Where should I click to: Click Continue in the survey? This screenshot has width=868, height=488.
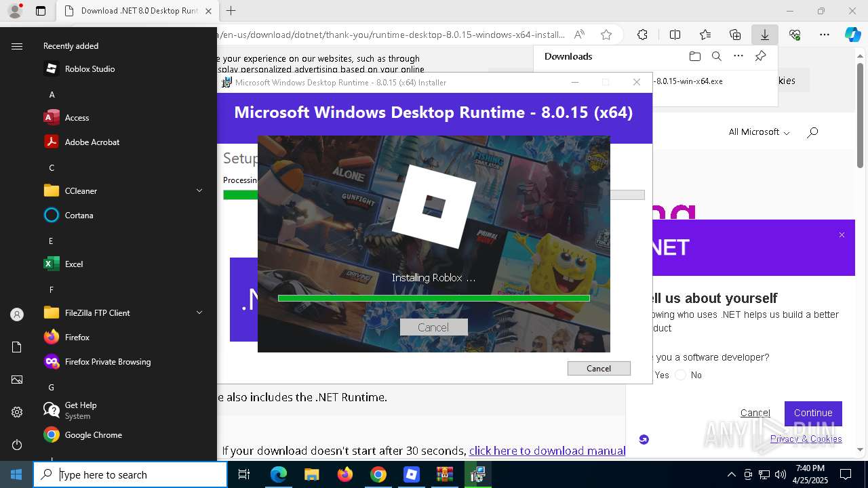pyautogui.click(x=813, y=413)
